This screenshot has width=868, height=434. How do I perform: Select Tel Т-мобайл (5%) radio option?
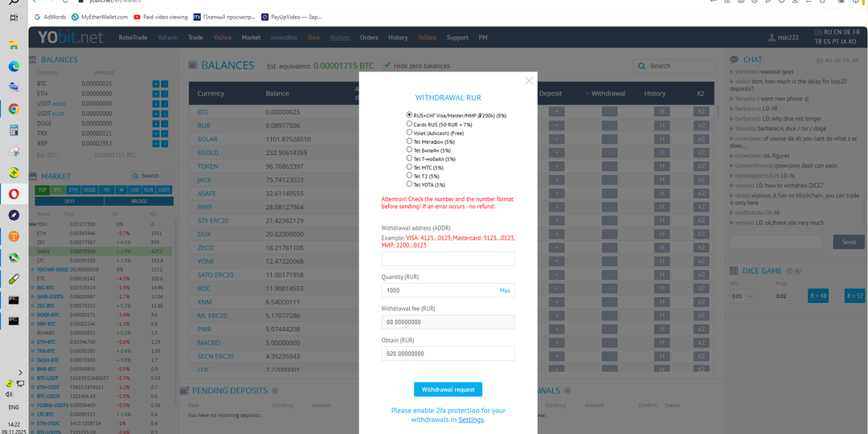pos(409,158)
